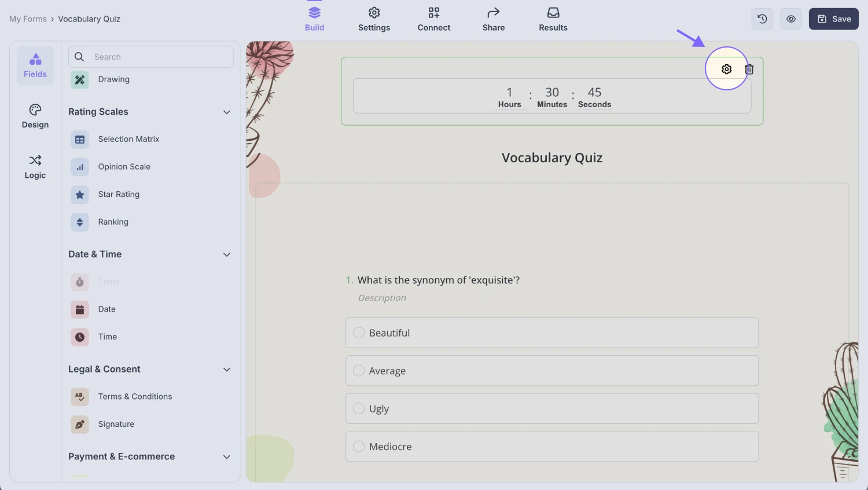Open timer field settings gear
The width and height of the screenshot is (868, 490).
tap(726, 70)
